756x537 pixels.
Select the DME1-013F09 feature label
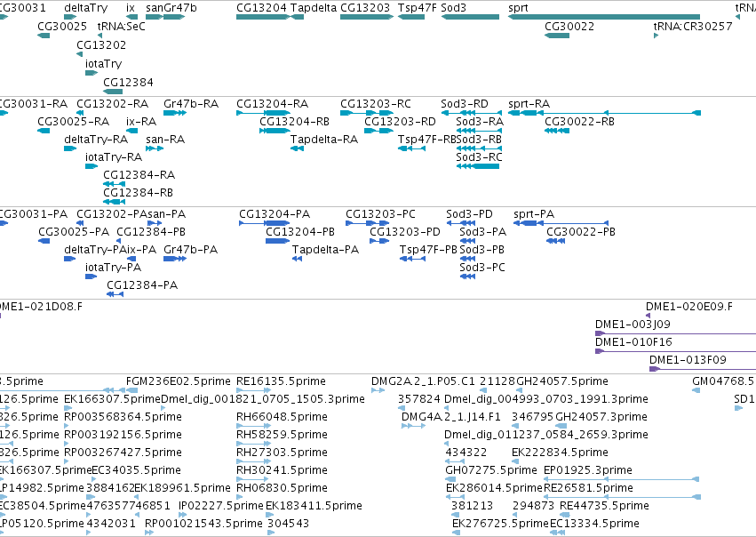[x=688, y=360]
